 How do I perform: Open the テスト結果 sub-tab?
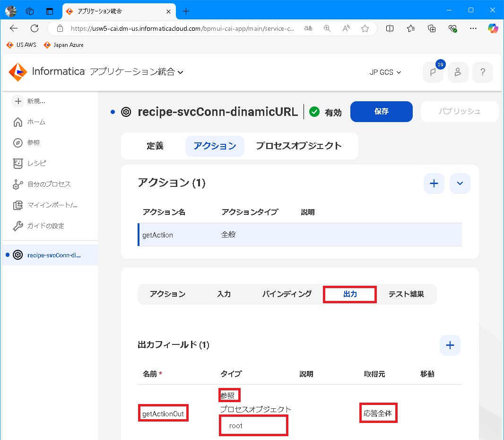[x=406, y=294]
